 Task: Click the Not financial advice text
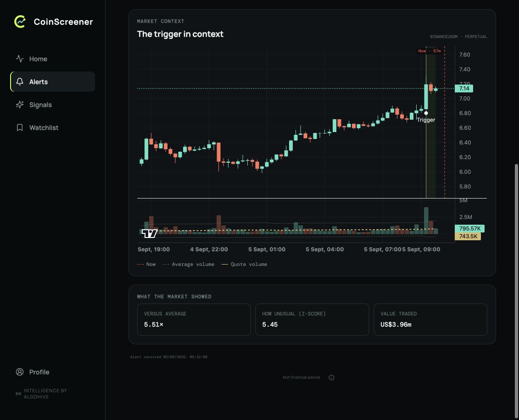point(301,377)
